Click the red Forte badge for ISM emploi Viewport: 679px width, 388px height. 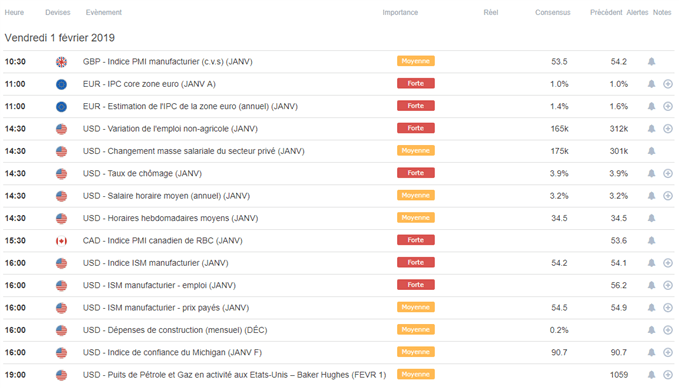(x=416, y=285)
